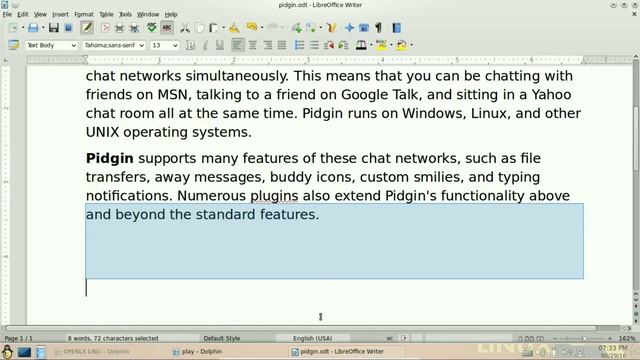
Task: Toggle numbered list
Action: (x=299, y=45)
